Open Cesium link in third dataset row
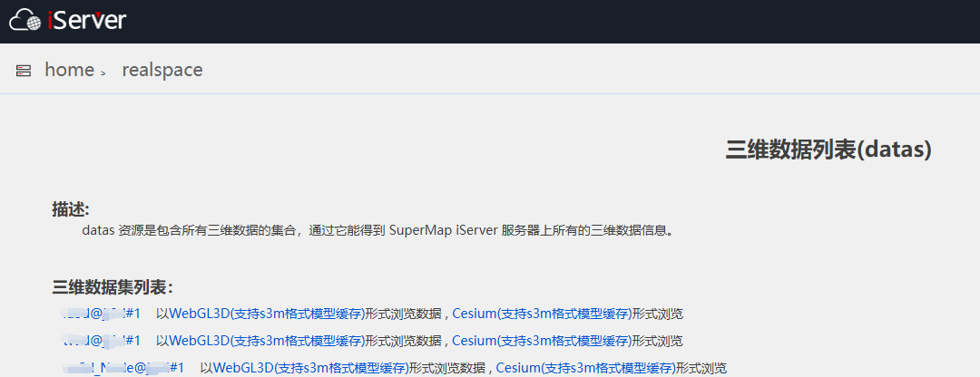 click(586, 368)
